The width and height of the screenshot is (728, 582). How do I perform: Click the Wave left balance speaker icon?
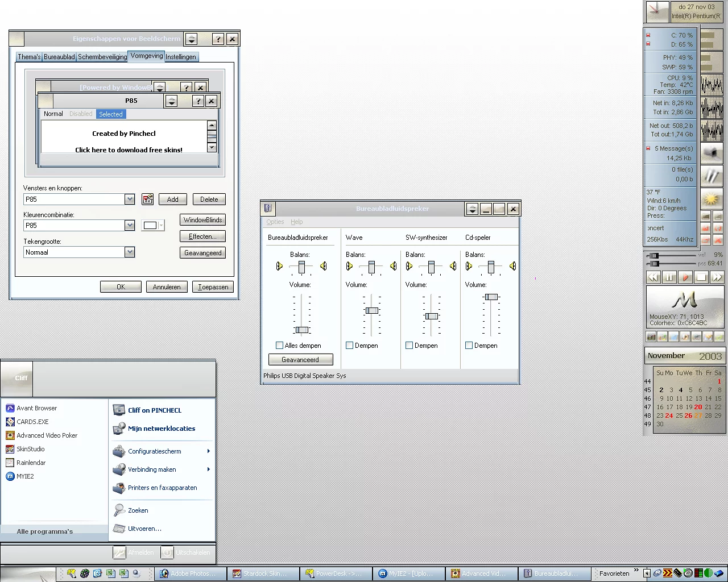[x=349, y=266]
